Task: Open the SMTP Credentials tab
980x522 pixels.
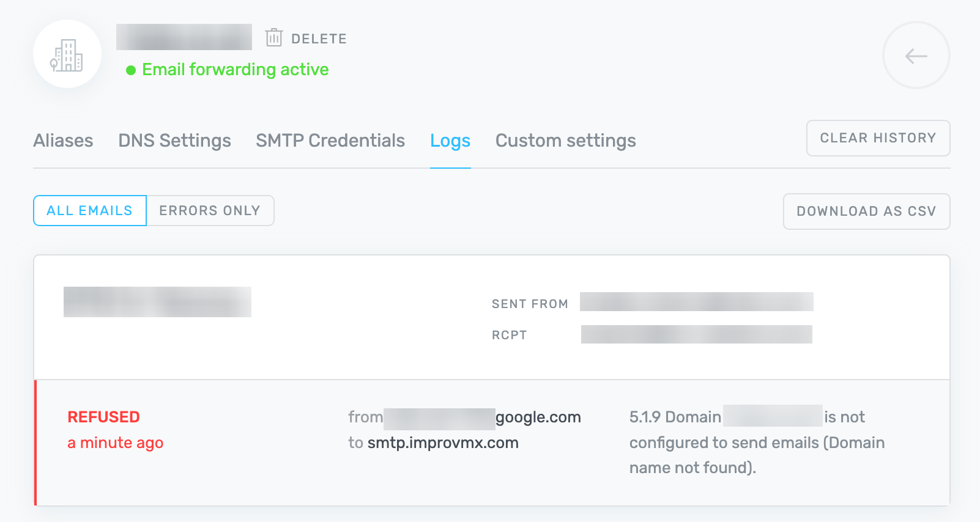Action: (x=330, y=141)
